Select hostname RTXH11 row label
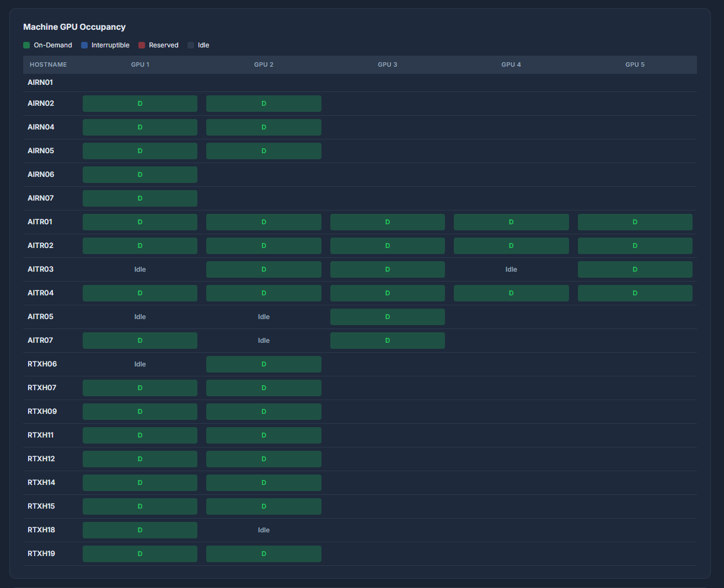The height and width of the screenshot is (588, 724). 41,435
